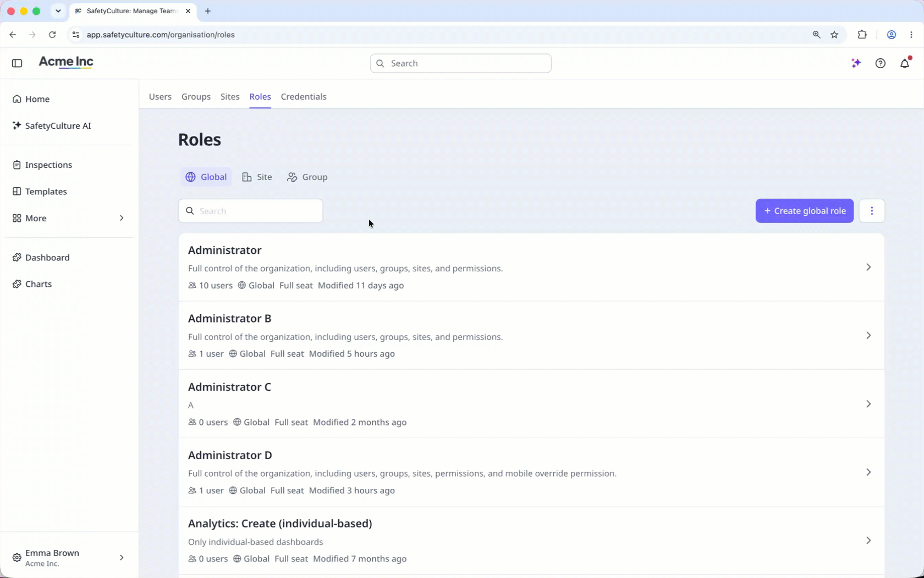The image size is (924, 578).
Task: Open Emma Brown account settings menu
Action: point(69,558)
